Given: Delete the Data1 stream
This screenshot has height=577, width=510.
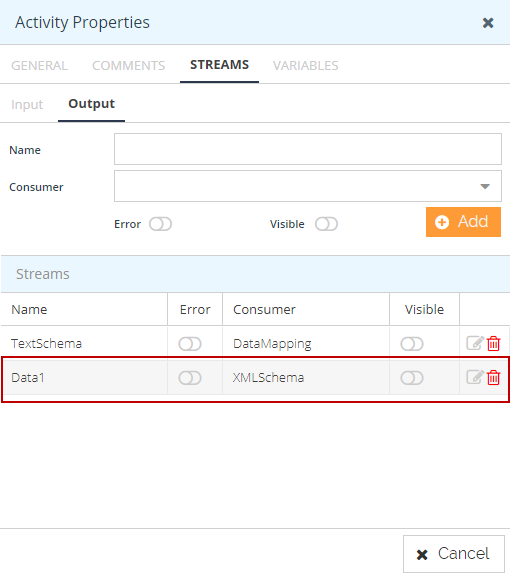Looking at the screenshot, I should 493,377.
